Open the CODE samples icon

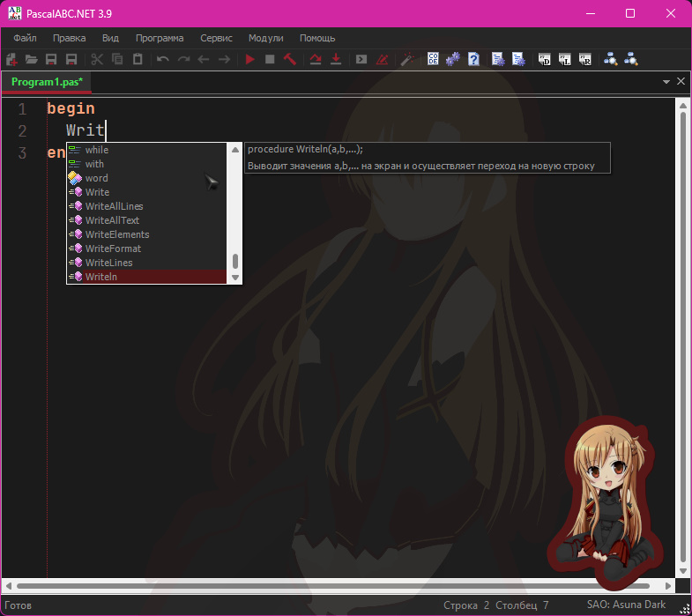pyautogui.click(x=434, y=59)
